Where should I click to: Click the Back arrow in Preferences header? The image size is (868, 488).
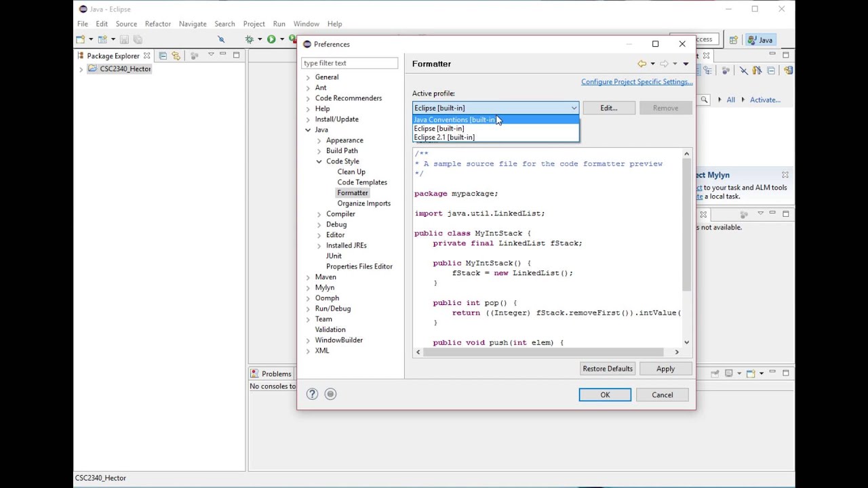coord(642,64)
